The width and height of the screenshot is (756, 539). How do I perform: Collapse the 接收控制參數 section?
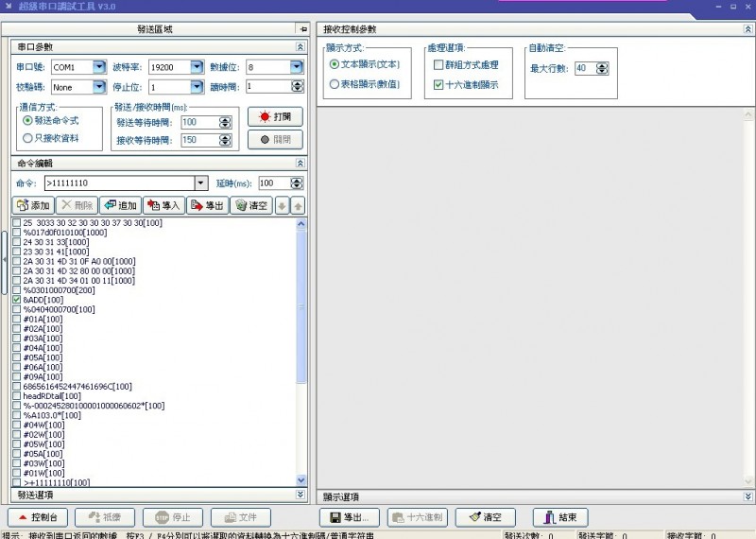pyautogui.click(x=747, y=29)
